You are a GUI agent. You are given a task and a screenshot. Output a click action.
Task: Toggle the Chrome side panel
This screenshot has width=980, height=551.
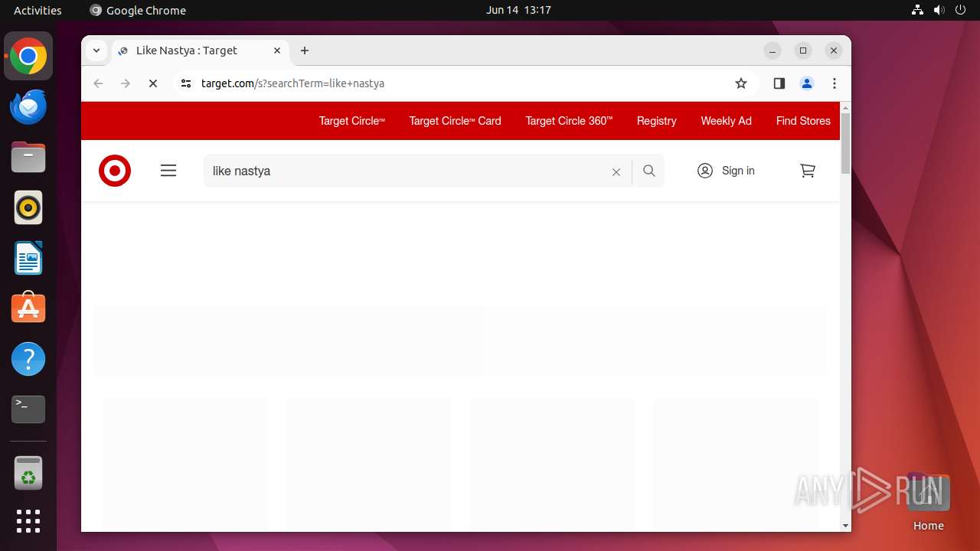(x=779, y=83)
